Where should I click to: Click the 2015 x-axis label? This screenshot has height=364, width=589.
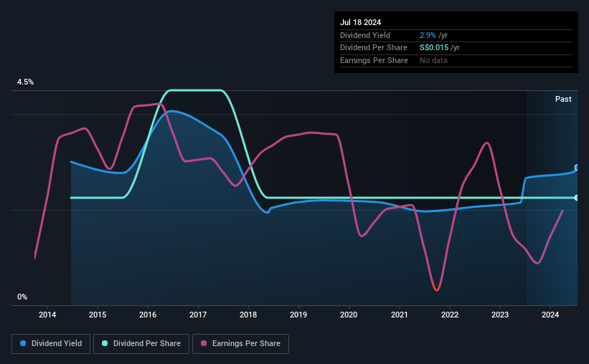98,315
